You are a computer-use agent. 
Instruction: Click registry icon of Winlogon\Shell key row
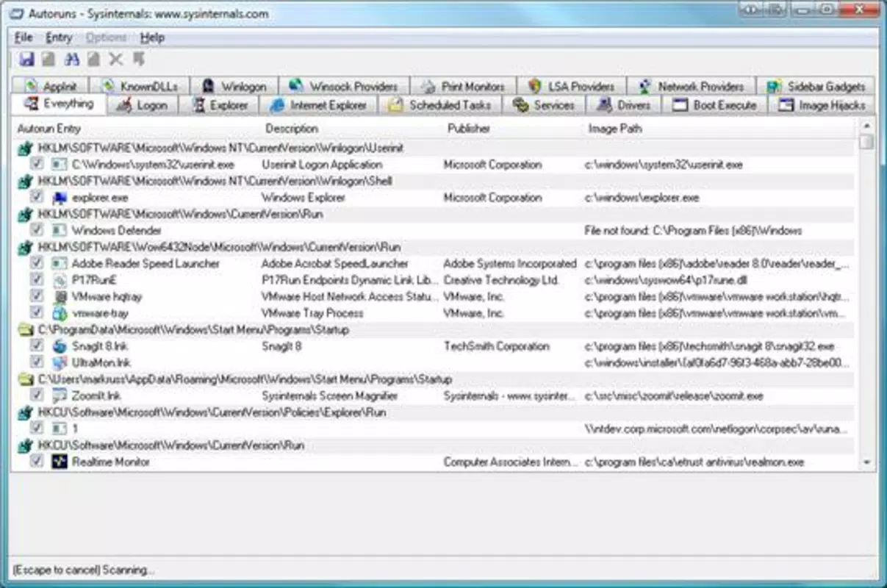point(26,181)
